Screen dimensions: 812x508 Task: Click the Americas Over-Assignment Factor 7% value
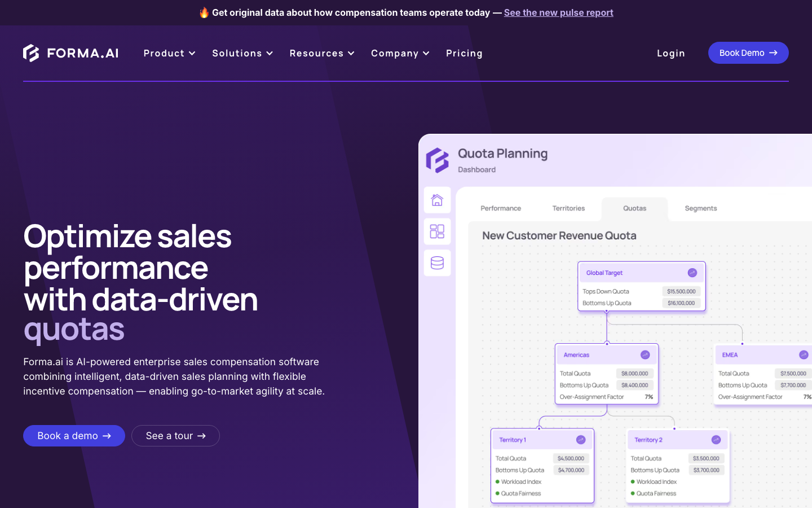click(x=648, y=397)
